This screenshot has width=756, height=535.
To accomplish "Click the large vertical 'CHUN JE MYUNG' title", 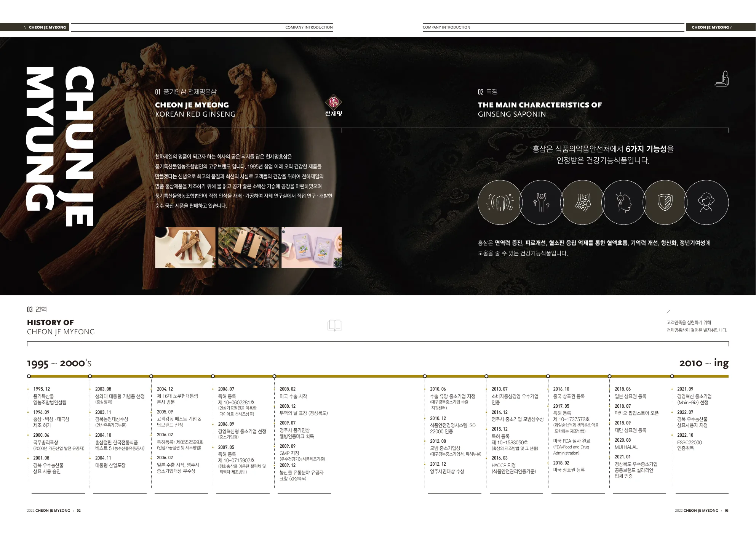I will [60, 146].
